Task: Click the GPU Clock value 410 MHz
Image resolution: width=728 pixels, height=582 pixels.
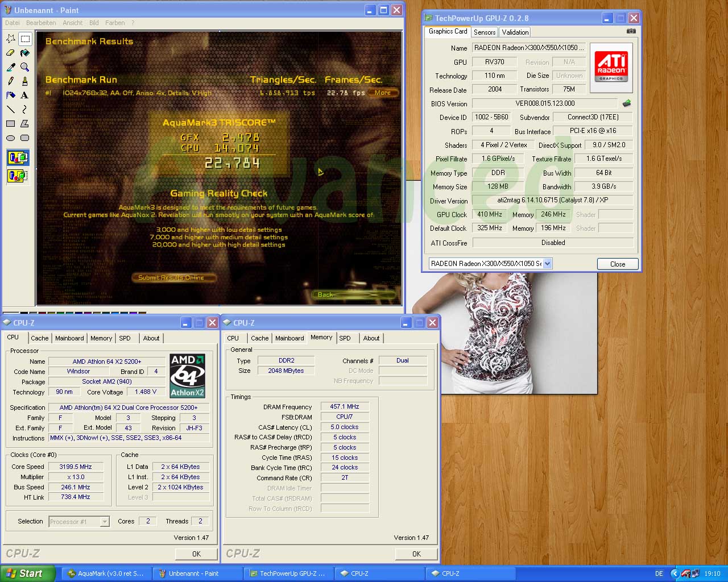Action: (490, 214)
